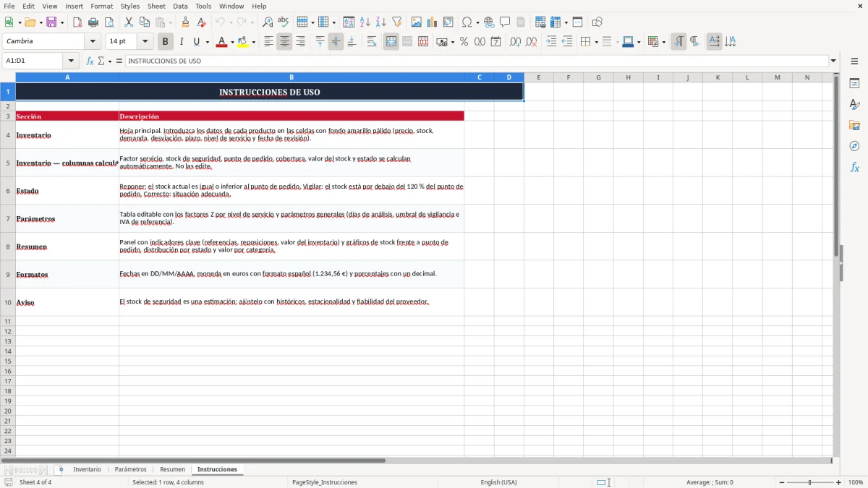
Task: Apply the yellow background color swatch
Action: 243,42
